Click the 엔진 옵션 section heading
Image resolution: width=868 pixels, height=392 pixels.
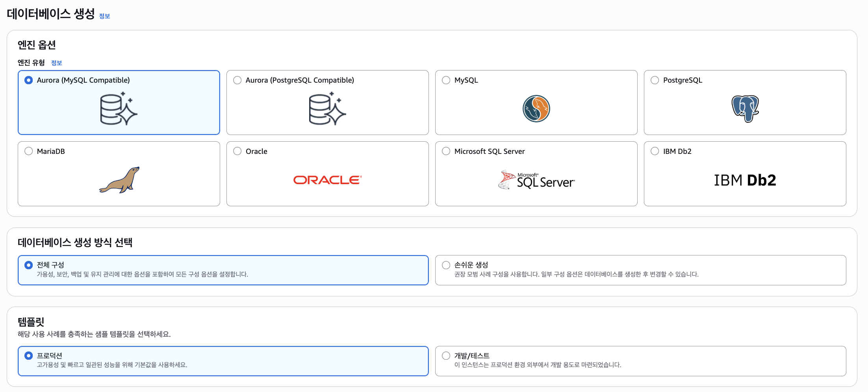[x=37, y=45]
